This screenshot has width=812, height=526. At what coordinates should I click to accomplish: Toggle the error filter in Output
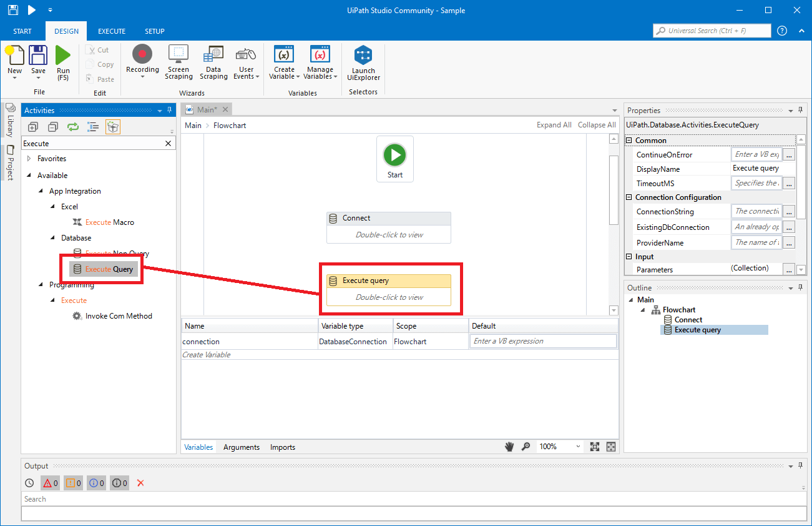(x=50, y=483)
